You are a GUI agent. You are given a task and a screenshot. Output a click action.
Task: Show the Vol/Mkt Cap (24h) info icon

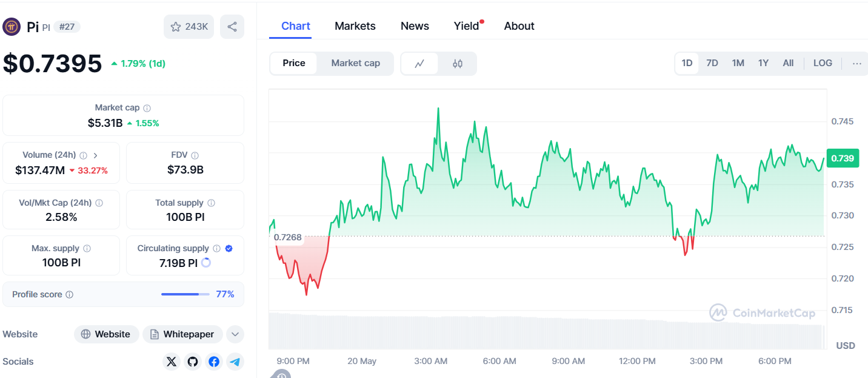pyautogui.click(x=99, y=203)
